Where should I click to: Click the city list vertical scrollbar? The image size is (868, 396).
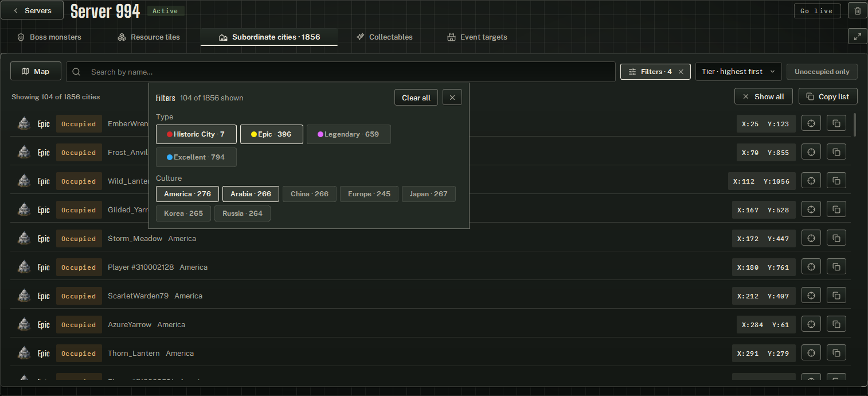[855, 125]
